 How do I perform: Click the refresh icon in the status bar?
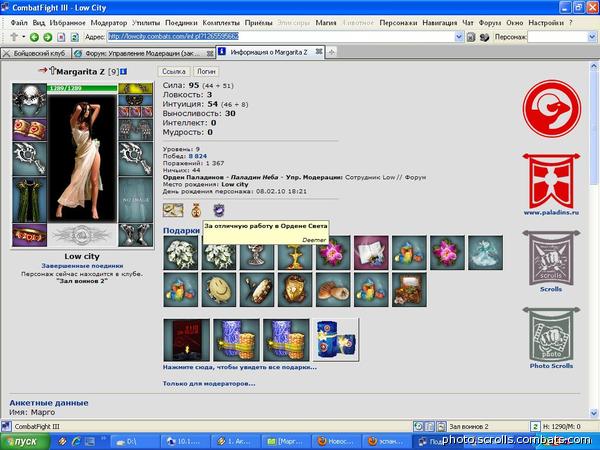coord(535,426)
